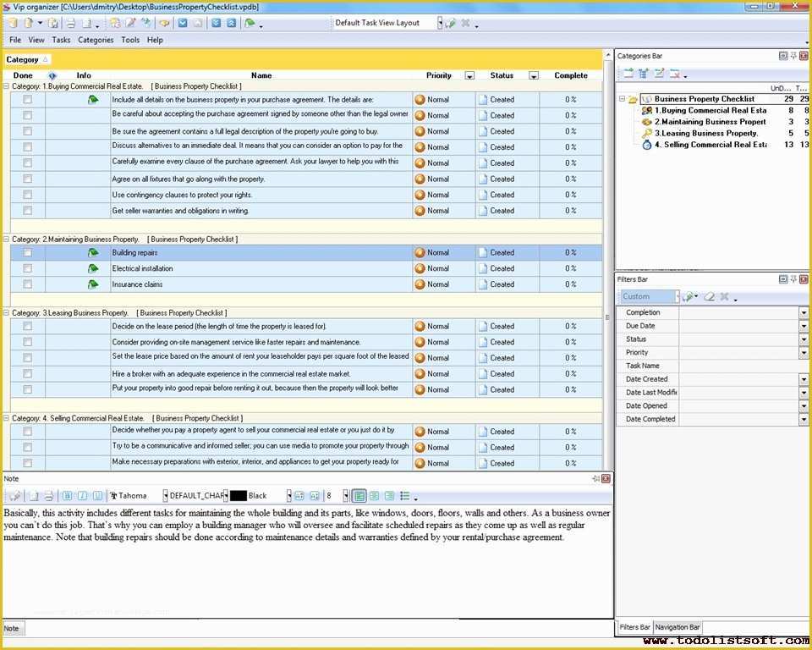Open the Black color dropdown arrow

[289, 496]
